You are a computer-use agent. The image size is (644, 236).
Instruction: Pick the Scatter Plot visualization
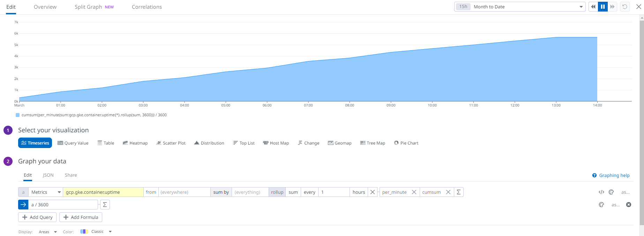click(171, 143)
